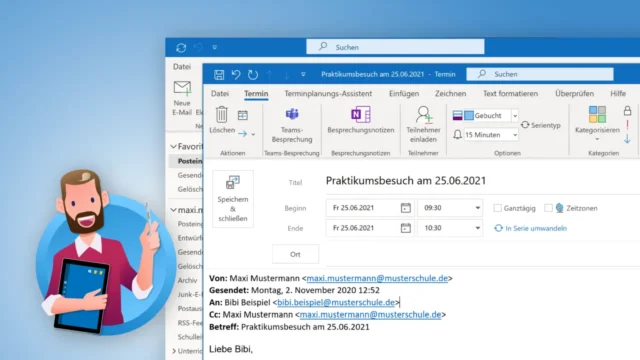Open the Überprüfen ribbon tab
The height and width of the screenshot is (360, 640).
coord(574,93)
